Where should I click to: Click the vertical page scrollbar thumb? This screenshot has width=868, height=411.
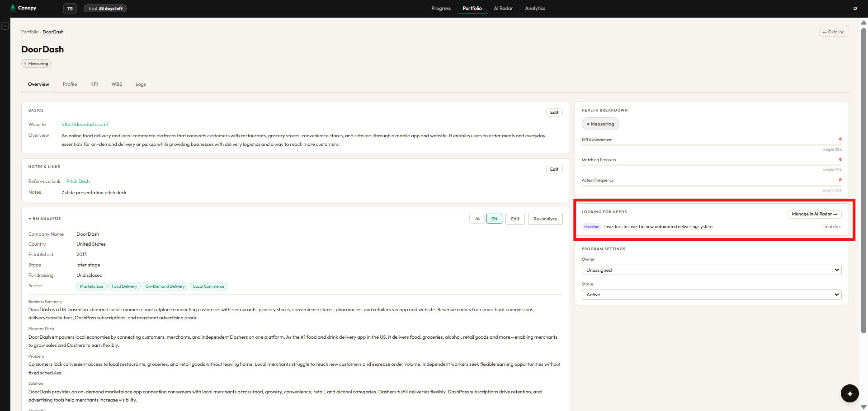pyautogui.click(x=863, y=181)
